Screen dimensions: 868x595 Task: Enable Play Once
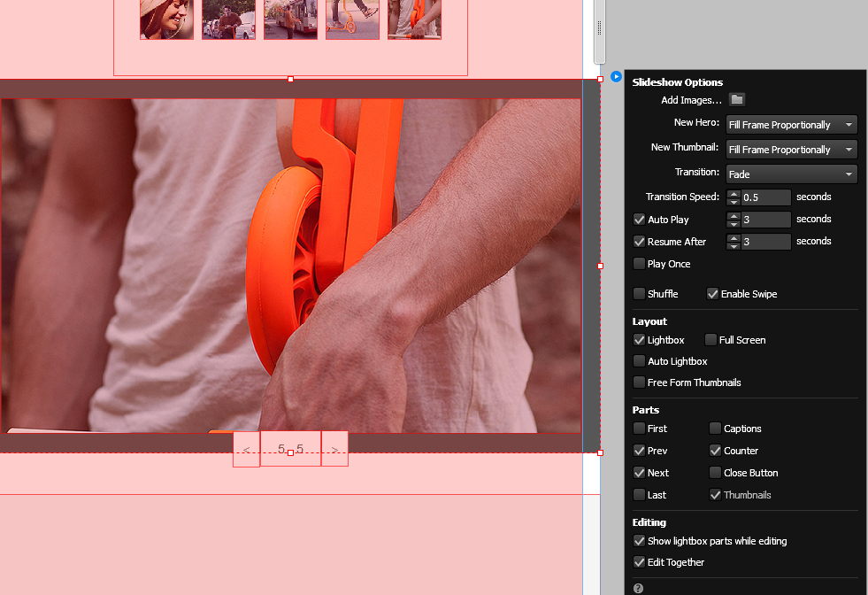coord(639,263)
